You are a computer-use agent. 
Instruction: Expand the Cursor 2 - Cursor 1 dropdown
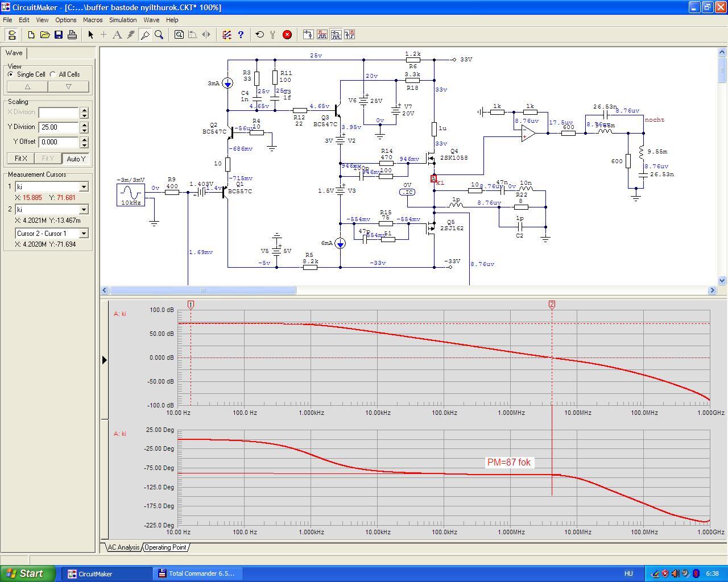[84, 234]
